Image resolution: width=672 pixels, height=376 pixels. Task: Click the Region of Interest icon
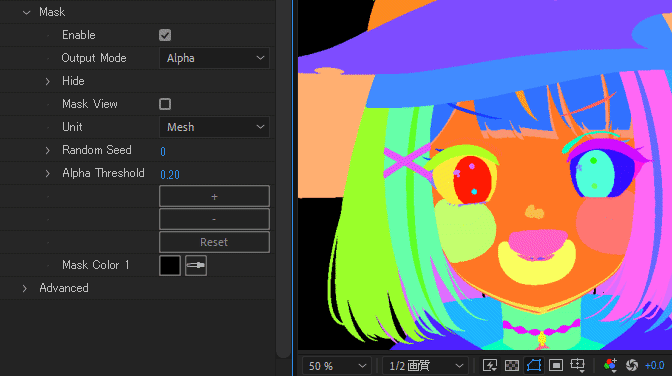point(556,365)
